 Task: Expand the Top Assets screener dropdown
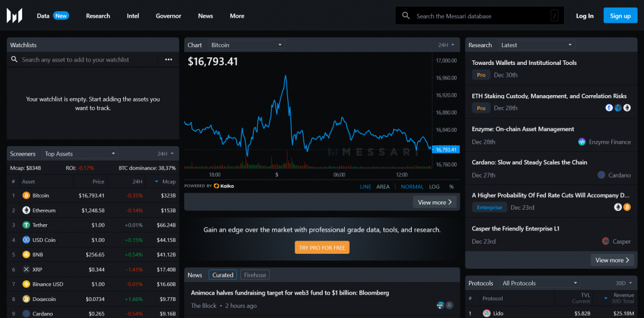point(80,154)
